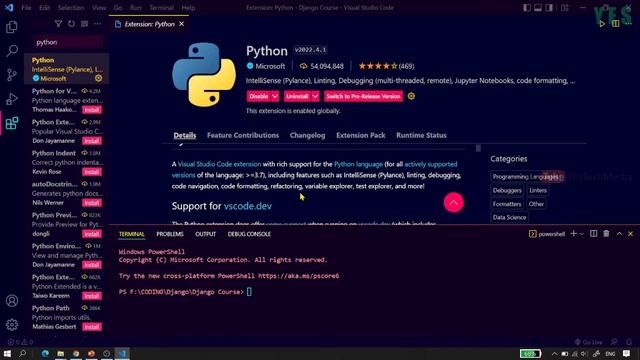Click the Microsoft publisher name
Screen dimensions: 640x360
270,66
